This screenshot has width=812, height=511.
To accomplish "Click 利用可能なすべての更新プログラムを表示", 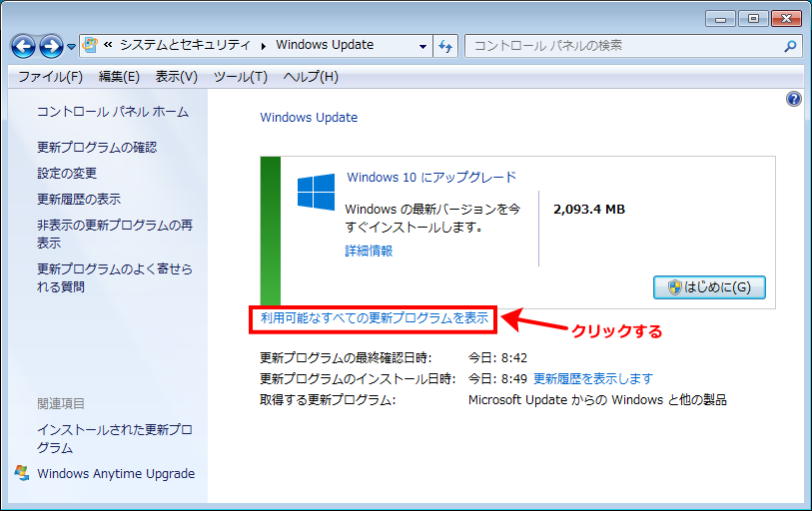I will click(x=375, y=318).
